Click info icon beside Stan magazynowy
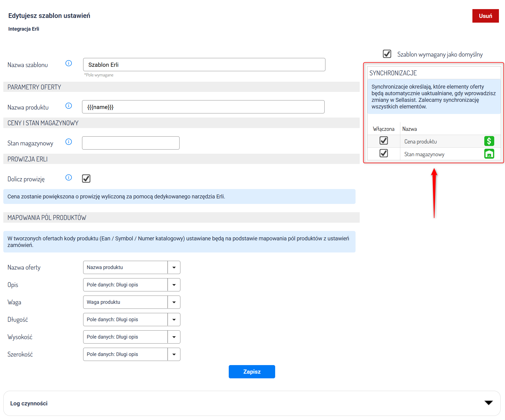505x420 pixels. 69,142
